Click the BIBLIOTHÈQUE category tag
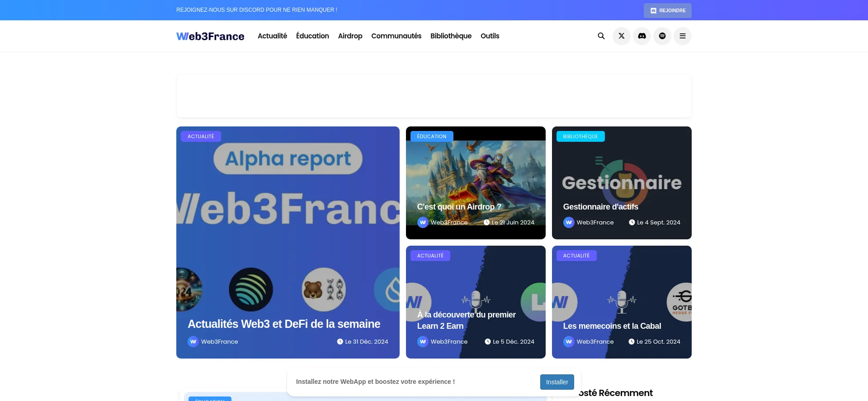Image resolution: width=868 pixels, height=401 pixels. 580,136
